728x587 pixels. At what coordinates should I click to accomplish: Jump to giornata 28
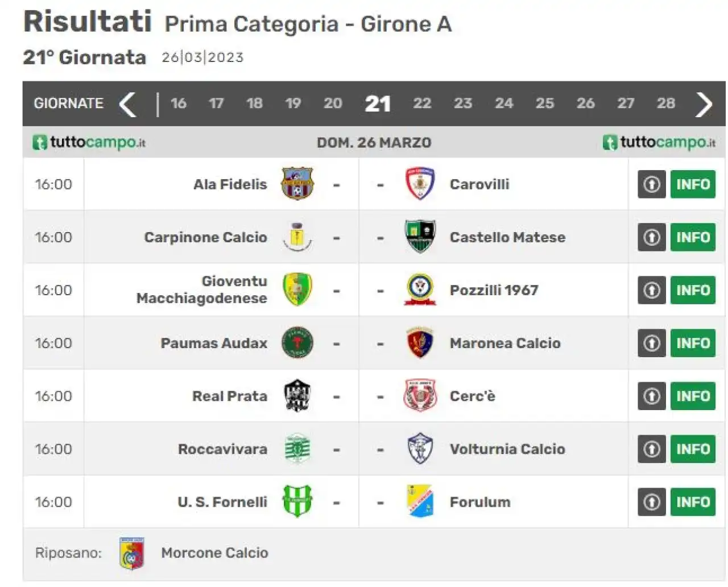[x=666, y=104]
